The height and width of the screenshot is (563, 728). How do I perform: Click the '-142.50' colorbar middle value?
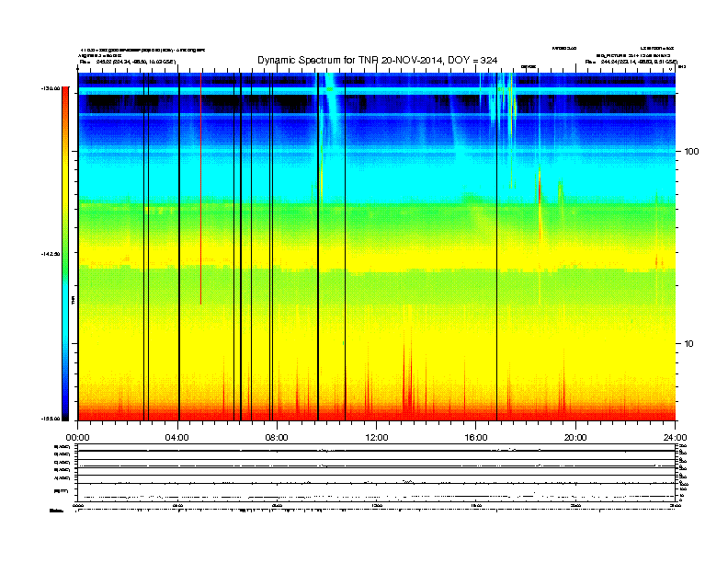51,254
